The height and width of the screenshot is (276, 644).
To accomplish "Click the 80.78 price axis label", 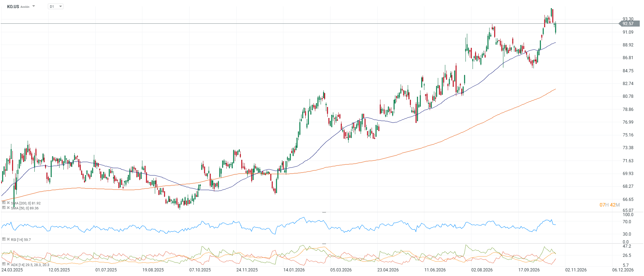I will coord(628,96).
